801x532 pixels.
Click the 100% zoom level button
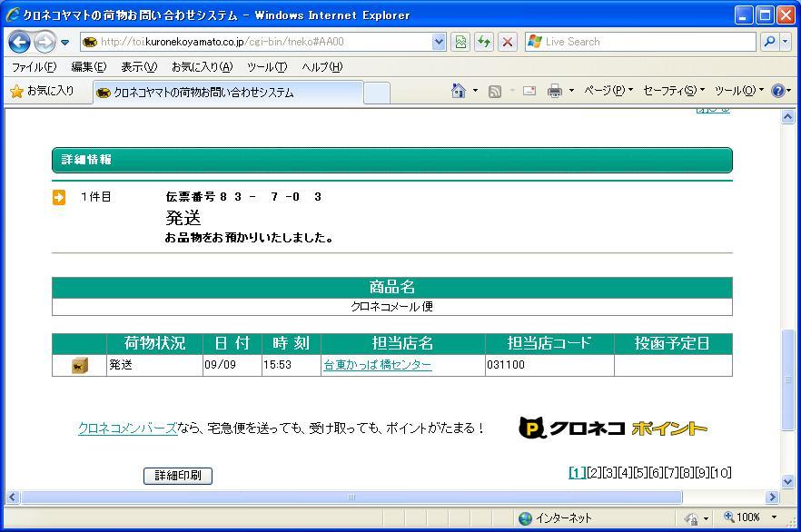point(742,517)
